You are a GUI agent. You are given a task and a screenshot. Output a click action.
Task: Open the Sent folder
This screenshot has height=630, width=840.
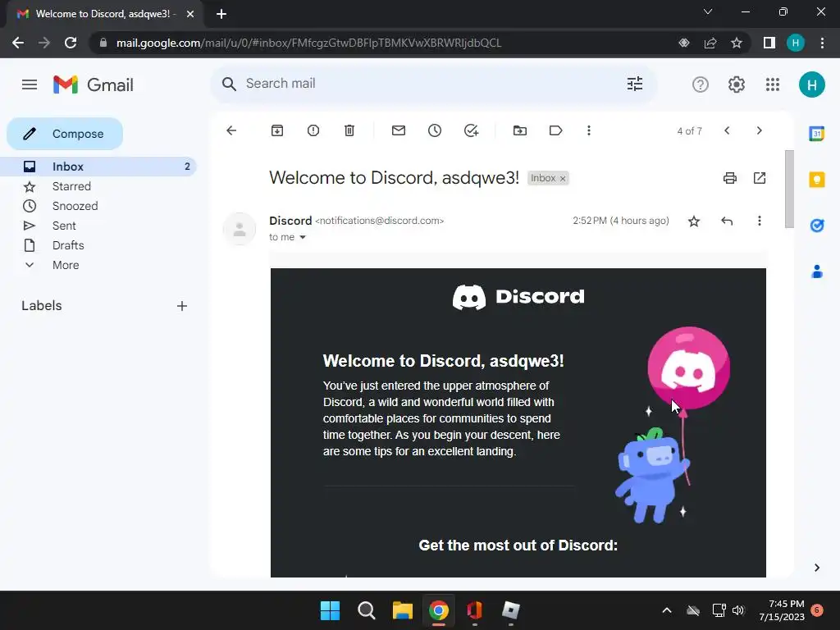(x=64, y=226)
